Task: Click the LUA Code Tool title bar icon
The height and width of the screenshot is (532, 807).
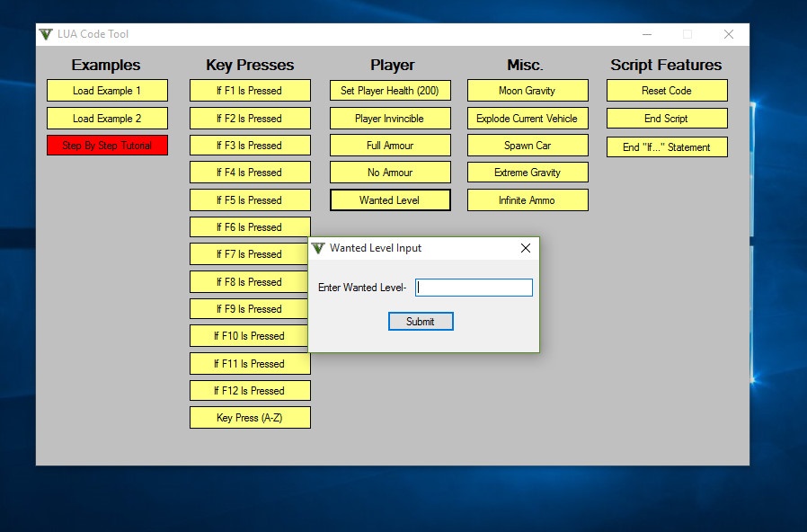Action: [x=46, y=34]
